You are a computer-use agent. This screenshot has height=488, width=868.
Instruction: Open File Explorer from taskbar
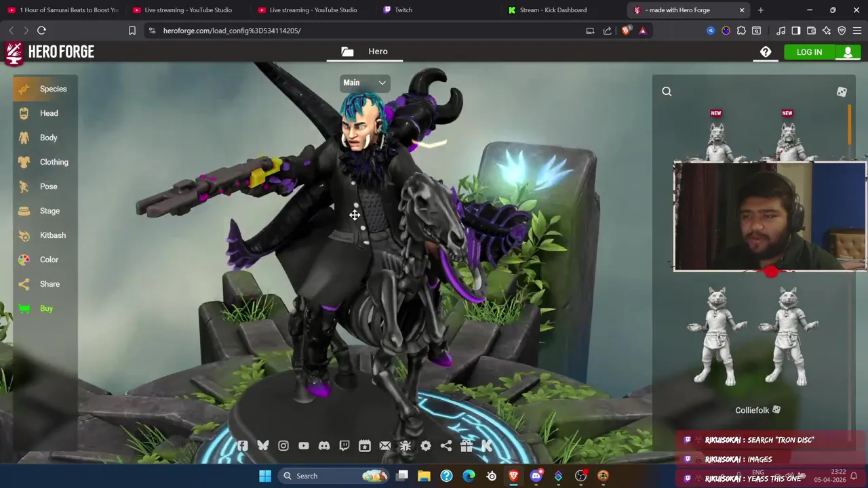pos(424,476)
